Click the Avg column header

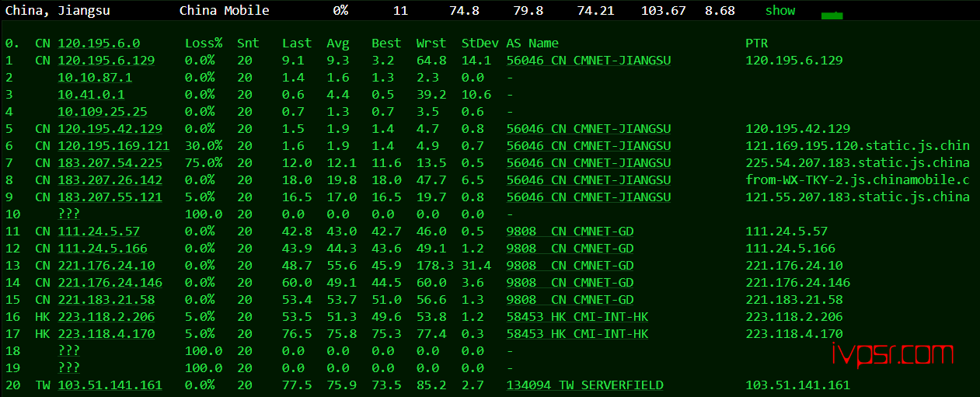pyautogui.click(x=338, y=44)
